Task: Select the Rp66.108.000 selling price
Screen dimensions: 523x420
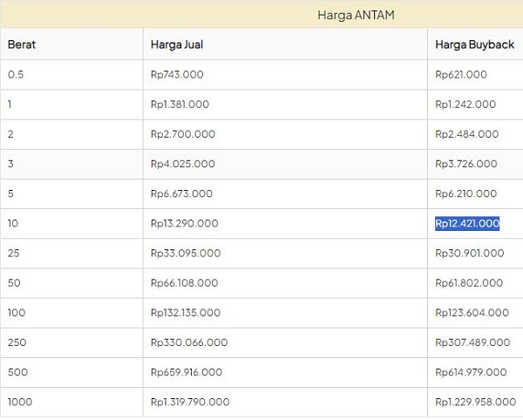Action: tap(185, 283)
